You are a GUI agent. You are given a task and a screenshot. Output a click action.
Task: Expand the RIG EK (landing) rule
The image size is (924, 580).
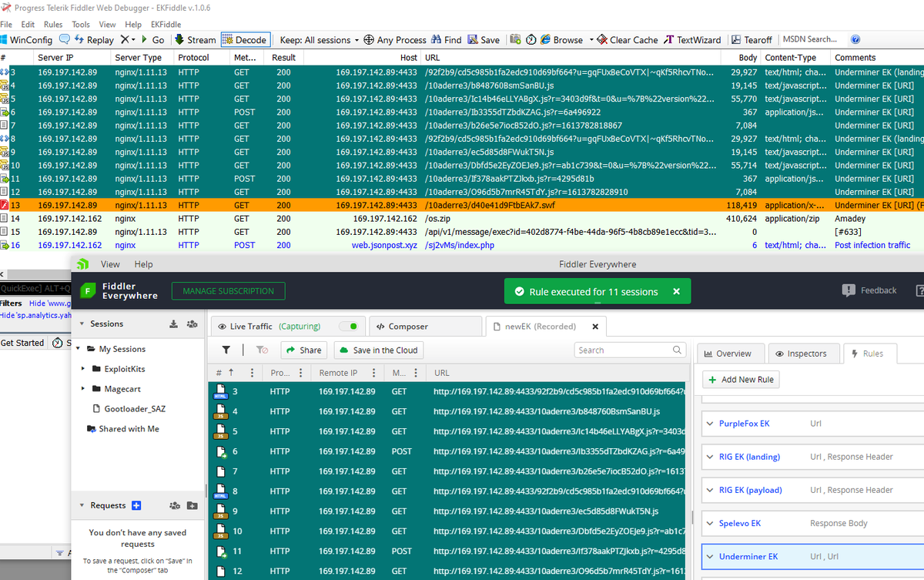coord(710,457)
